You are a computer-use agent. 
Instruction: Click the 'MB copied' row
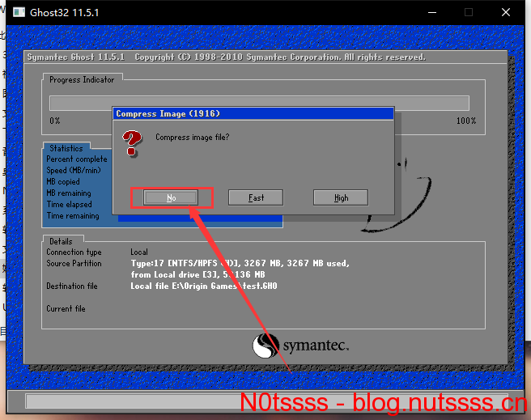pyautogui.click(x=63, y=182)
